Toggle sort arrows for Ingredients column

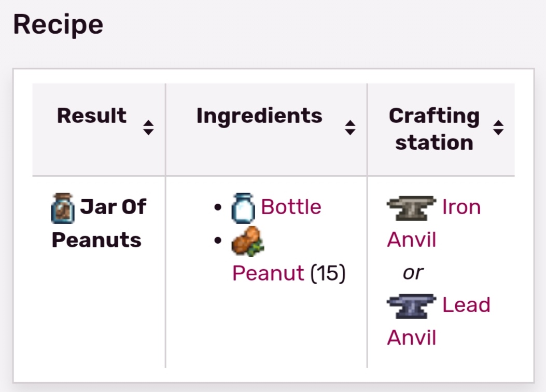(350, 128)
